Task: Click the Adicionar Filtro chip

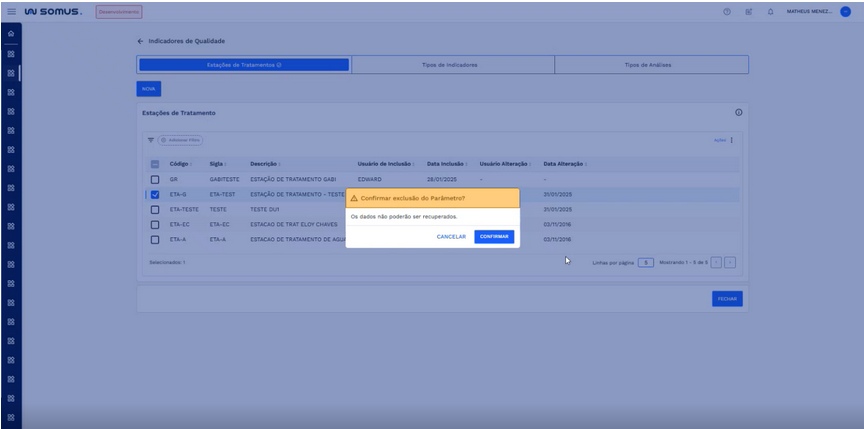Action: 180,140
